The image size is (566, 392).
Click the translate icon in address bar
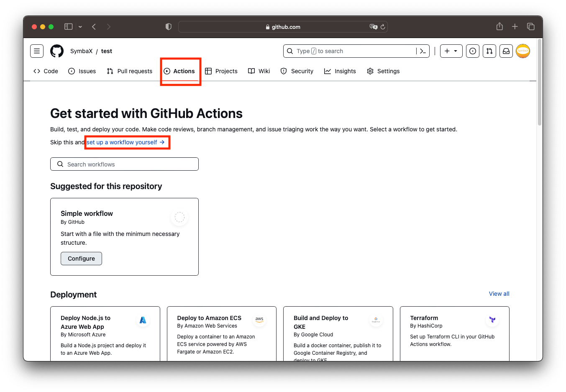tap(374, 27)
